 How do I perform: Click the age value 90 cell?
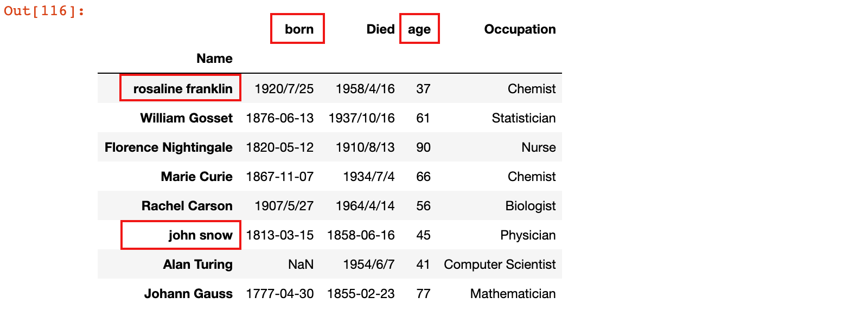pos(423,147)
